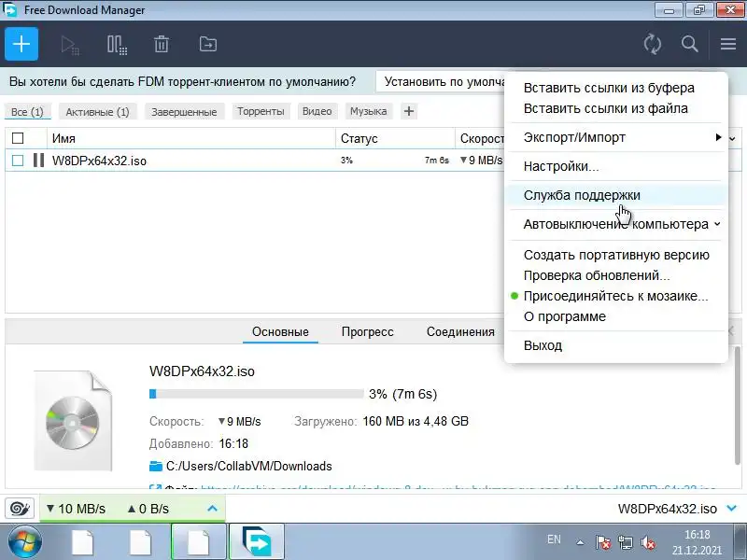Switch to the Прогресс details tab
Screen dimensions: 747x560
tap(367, 332)
